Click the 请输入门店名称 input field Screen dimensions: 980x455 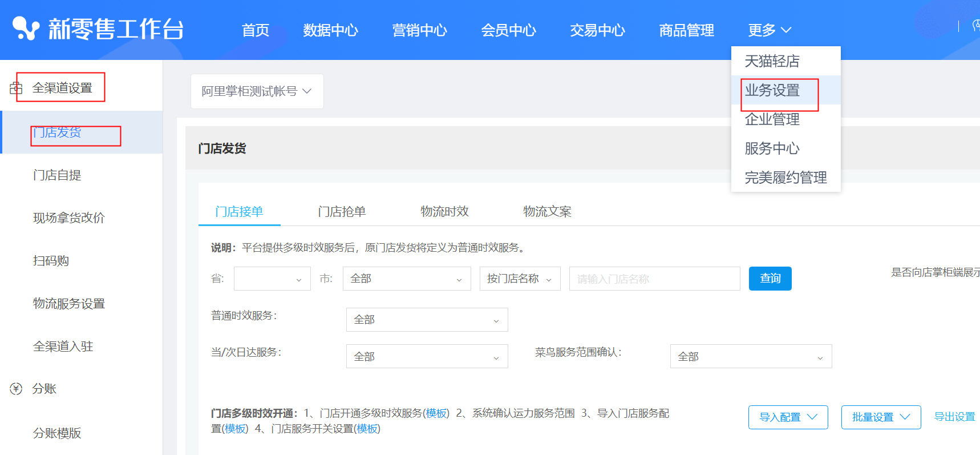[654, 279]
